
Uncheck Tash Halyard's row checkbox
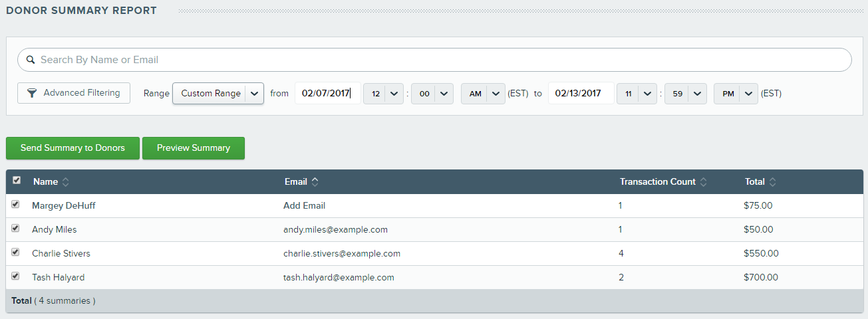pos(15,276)
